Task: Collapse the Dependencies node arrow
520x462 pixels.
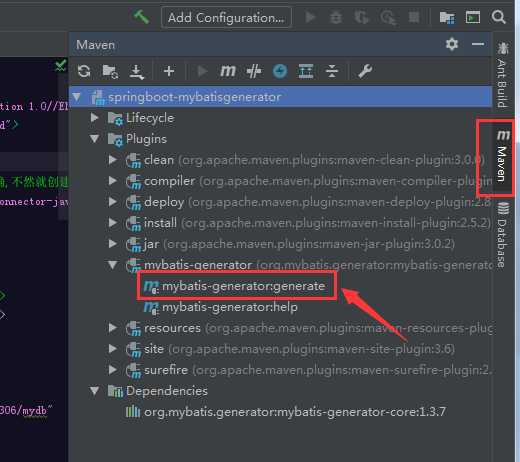Action: click(x=95, y=391)
